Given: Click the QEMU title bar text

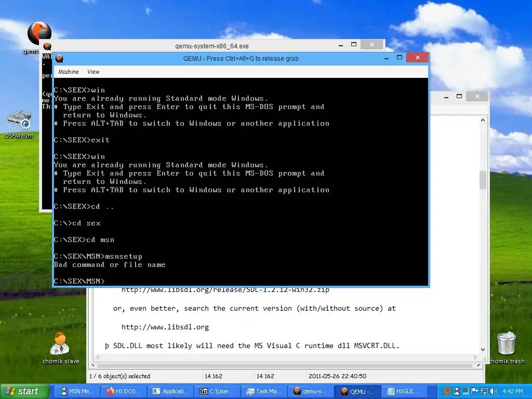Looking at the screenshot, I should 241,59.
